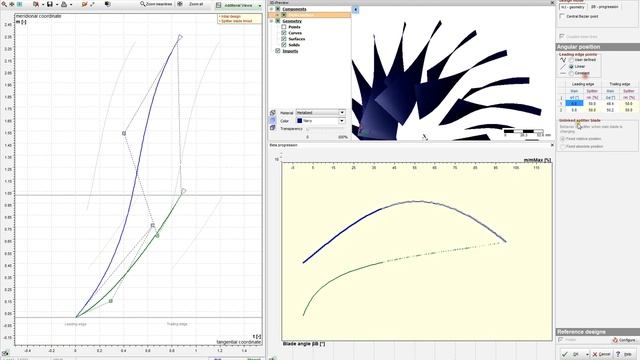The image size is (640, 360).
Task: Click the icon at bottom-left of diagram
Action: pos(5,353)
